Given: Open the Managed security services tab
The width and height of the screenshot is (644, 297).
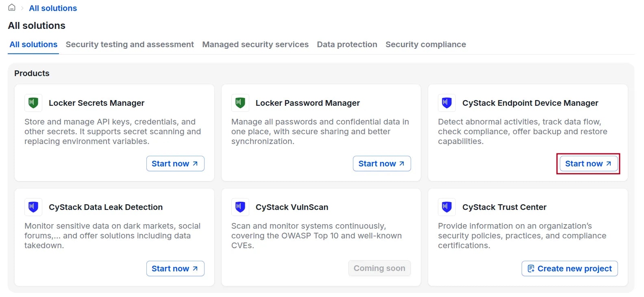Looking at the screenshot, I should pos(255,44).
